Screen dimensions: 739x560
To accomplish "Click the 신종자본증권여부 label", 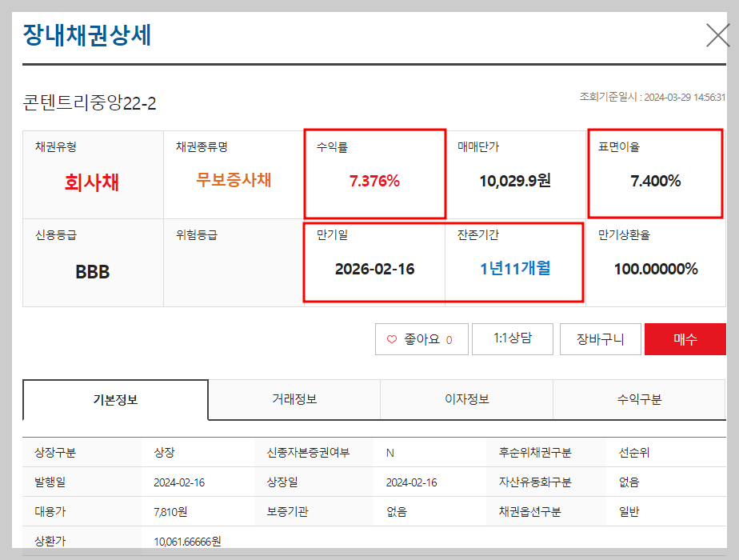I will (308, 453).
